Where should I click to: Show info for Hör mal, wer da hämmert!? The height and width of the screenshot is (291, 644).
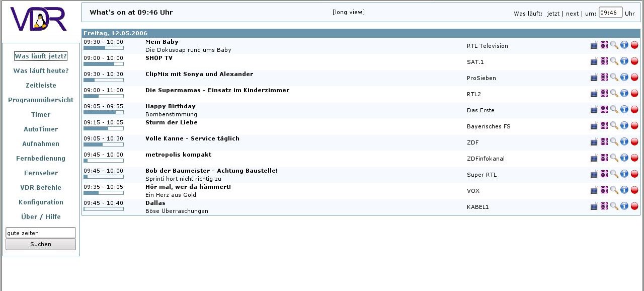624,190
